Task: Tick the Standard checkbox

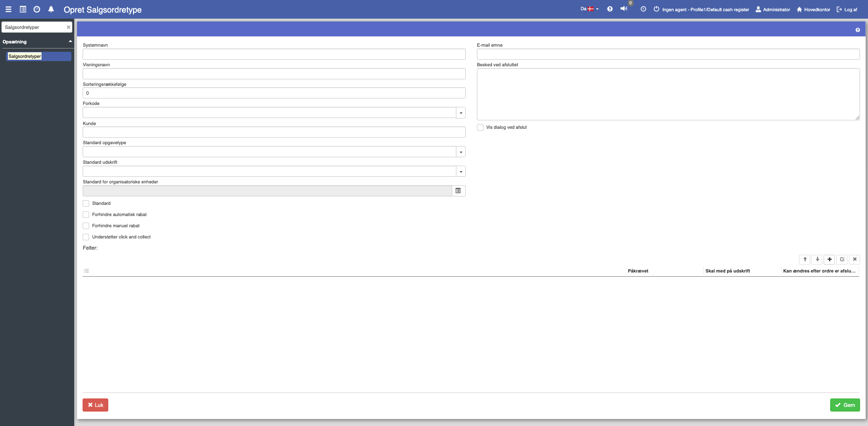Action: tap(86, 203)
